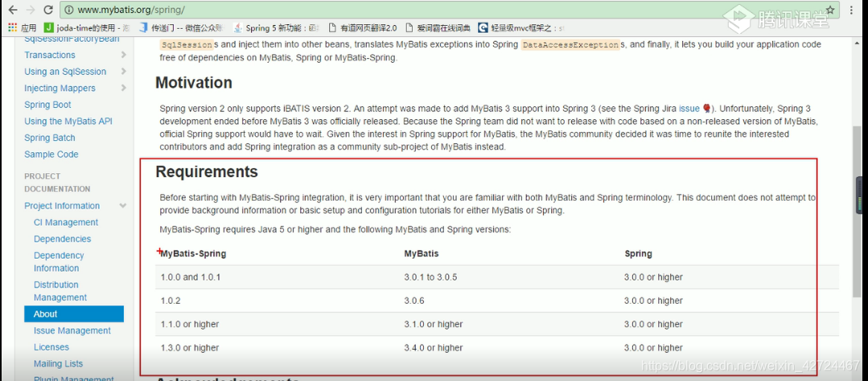The height and width of the screenshot is (381, 868).
Task: Open the joda-time bookmark
Action: [86, 27]
